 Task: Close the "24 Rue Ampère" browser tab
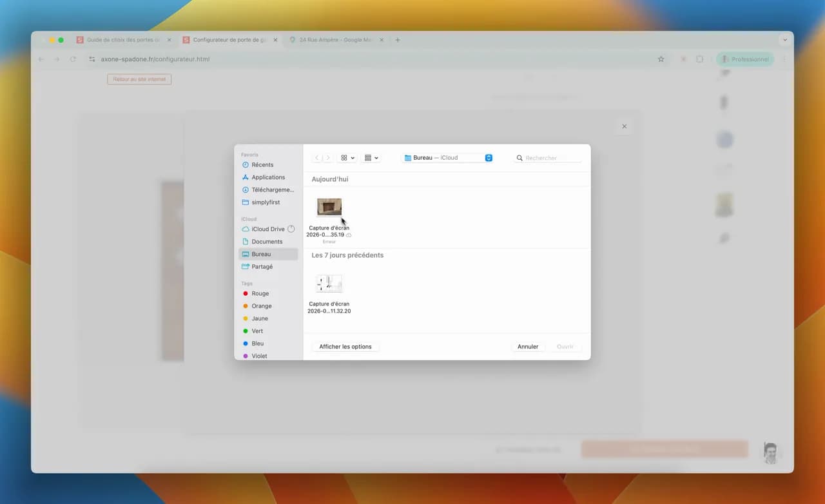pyautogui.click(x=382, y=40)
